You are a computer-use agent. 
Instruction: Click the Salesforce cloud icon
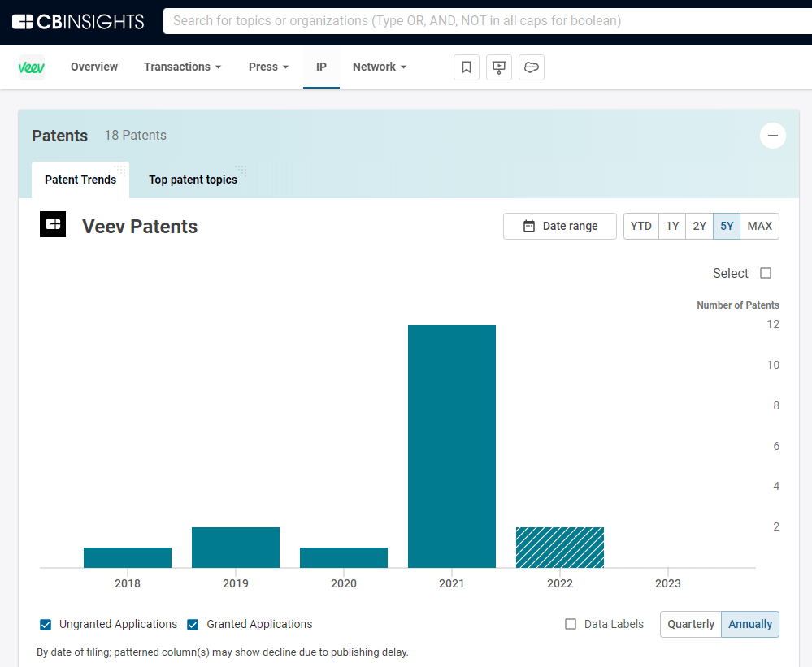[532, 67]
